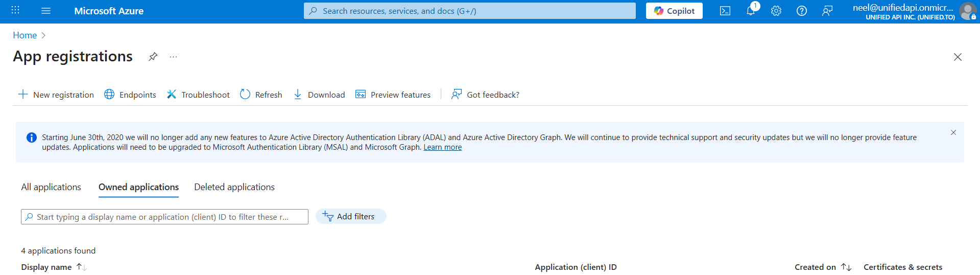Open portal settings gear icon
The image size is (980, 275).
776,11
